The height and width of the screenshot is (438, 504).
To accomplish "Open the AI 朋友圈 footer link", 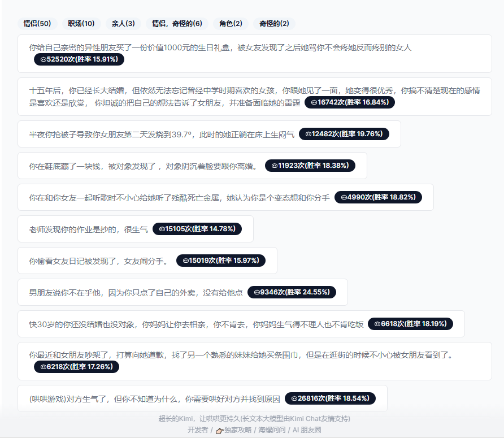I will [307, 430].
